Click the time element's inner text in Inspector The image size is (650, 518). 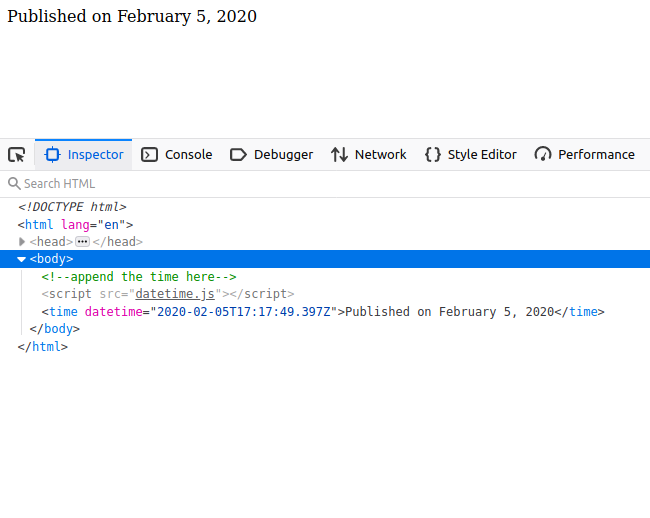click(x=449, y=312)
